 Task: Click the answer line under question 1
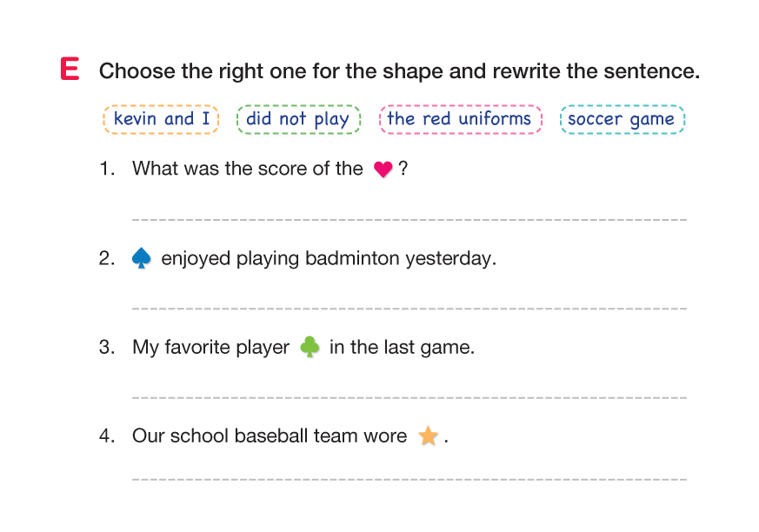pyautogui.click(x=409, y=218)
